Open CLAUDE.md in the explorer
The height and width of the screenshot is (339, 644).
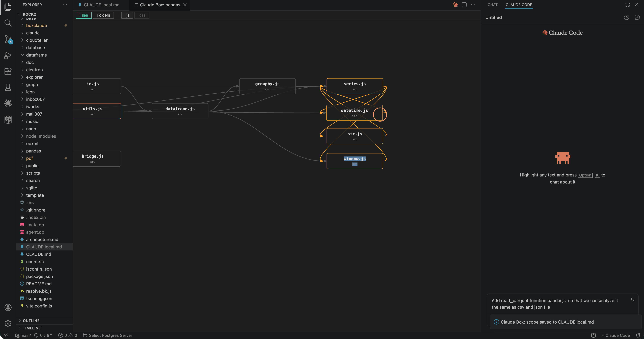44,254
